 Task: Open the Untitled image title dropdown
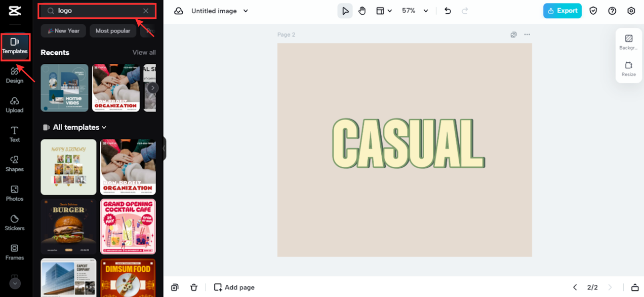(x=220, y=11)
